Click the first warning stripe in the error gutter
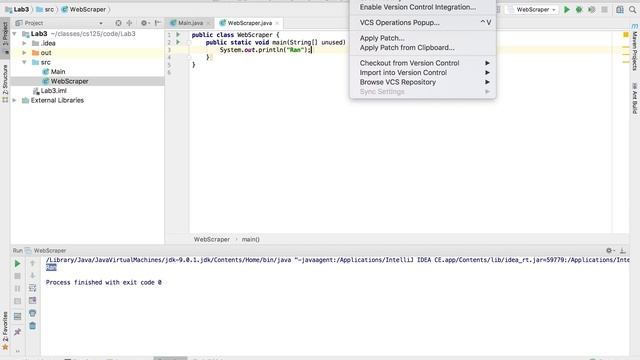This screenshot has height=360, width=640. tap(626, 48)
